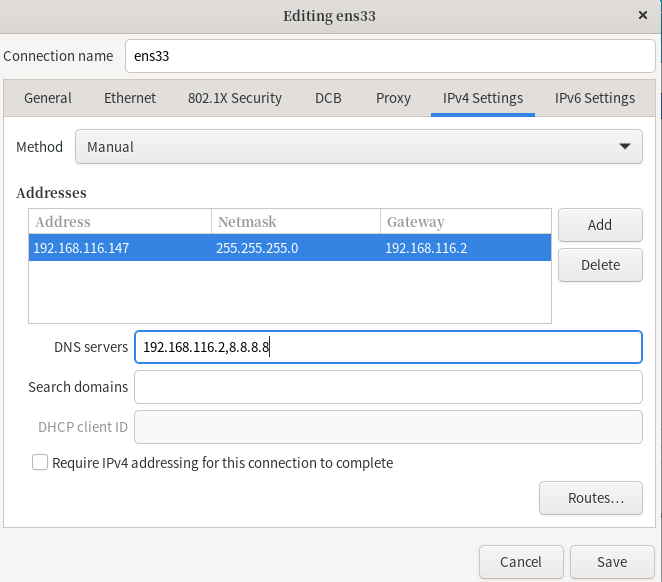
Task: Switch to the General tab
Action: coord(48,98)
